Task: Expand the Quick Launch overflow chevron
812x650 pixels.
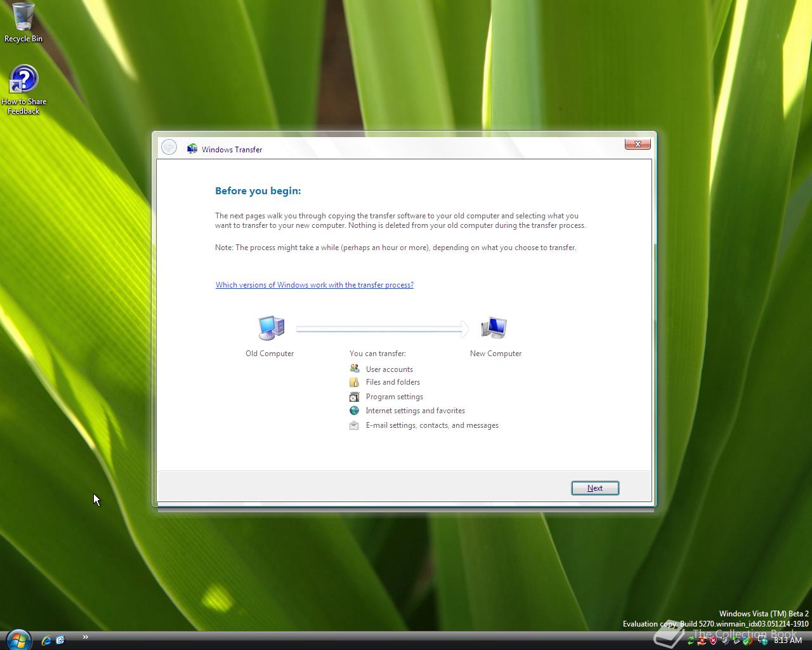Action: (x=85, y=637)
